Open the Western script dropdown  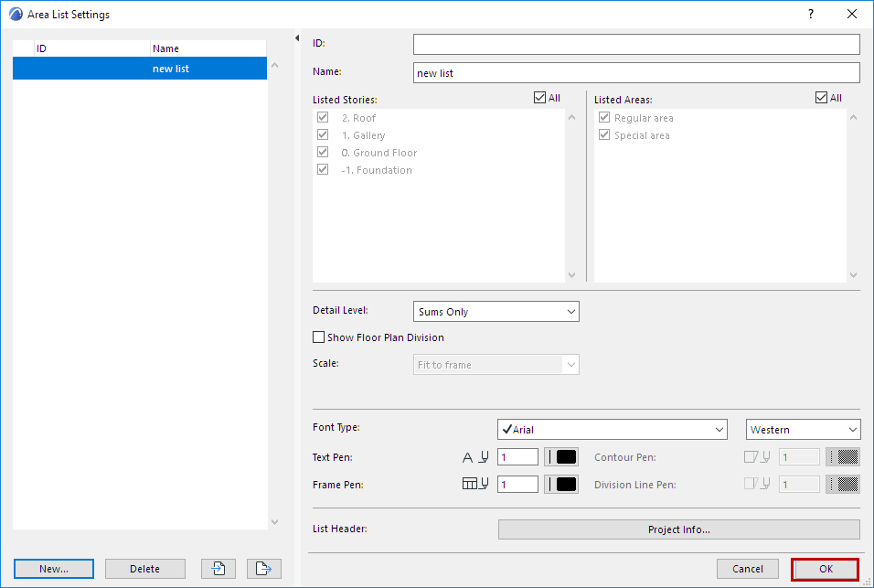(804, 429)
